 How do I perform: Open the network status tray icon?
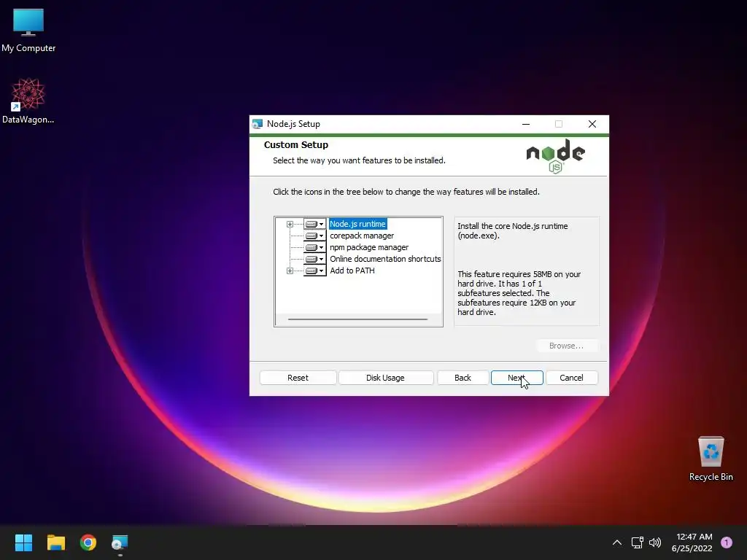point(638,542)
